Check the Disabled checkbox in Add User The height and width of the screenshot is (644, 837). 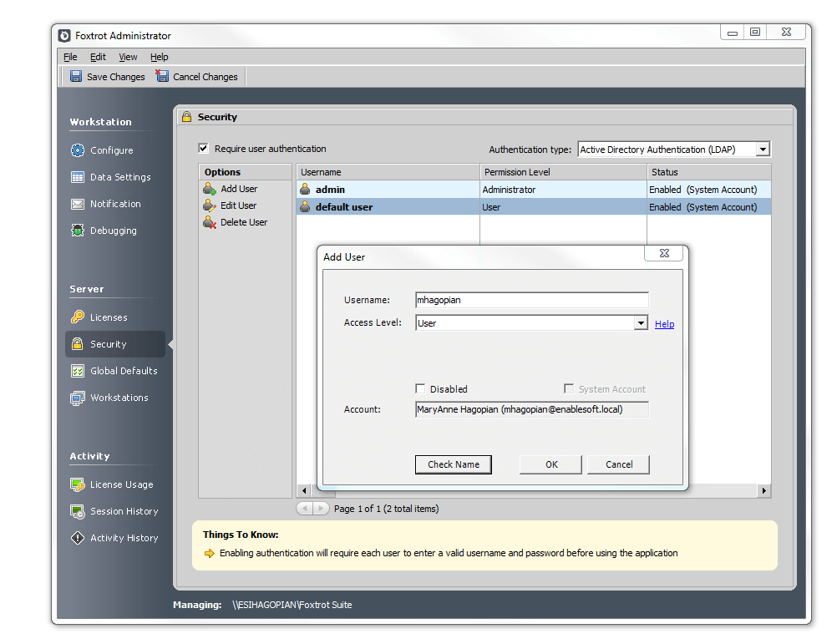point(421,388)
